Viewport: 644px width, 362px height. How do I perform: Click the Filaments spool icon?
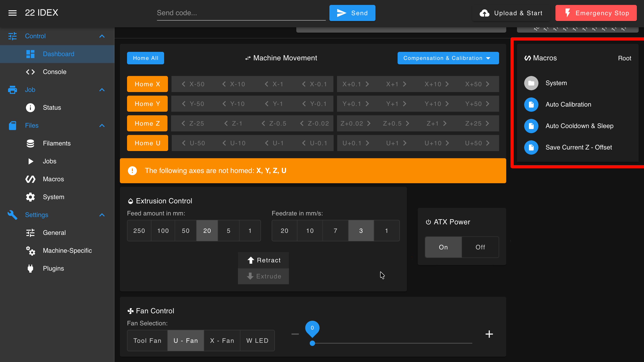[x=30, y=143]
